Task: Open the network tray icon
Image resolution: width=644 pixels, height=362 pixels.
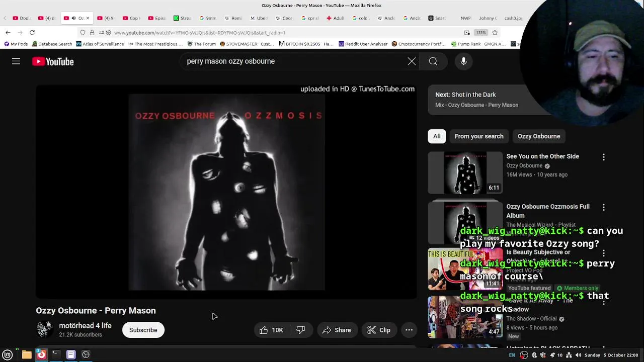Action: point(569,355)
